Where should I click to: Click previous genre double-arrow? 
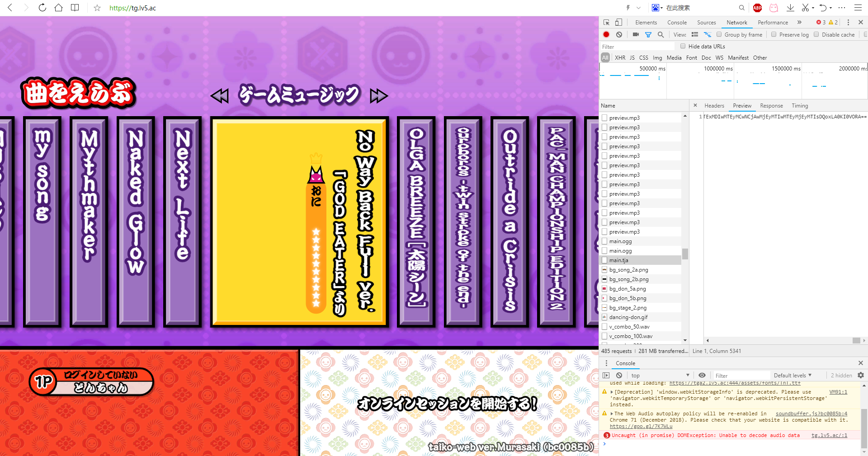tap(220, 95)
